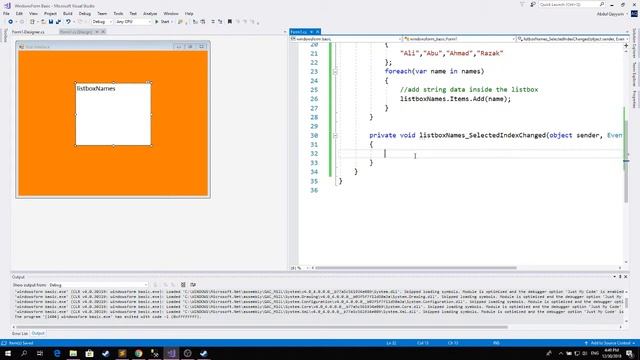Open Task View on the taskbar
Image resolution: width=640 pixels, height=360 pixels.
(40, 353)
